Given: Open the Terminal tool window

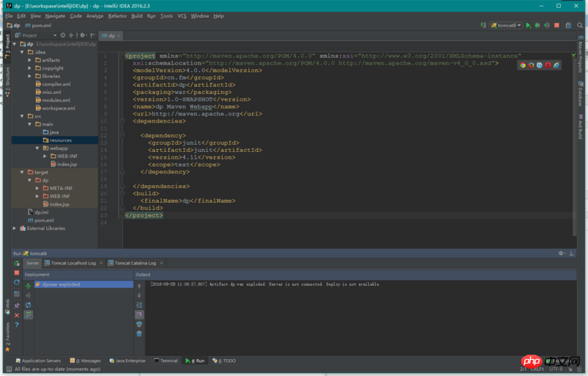Looking at the screenshot, I should point(165,361).
